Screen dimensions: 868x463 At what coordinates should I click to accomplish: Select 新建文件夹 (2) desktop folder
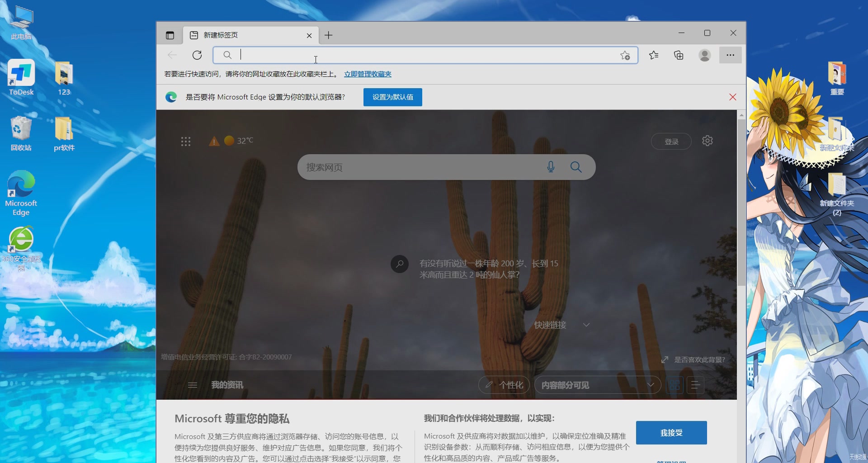click(837, 194)
